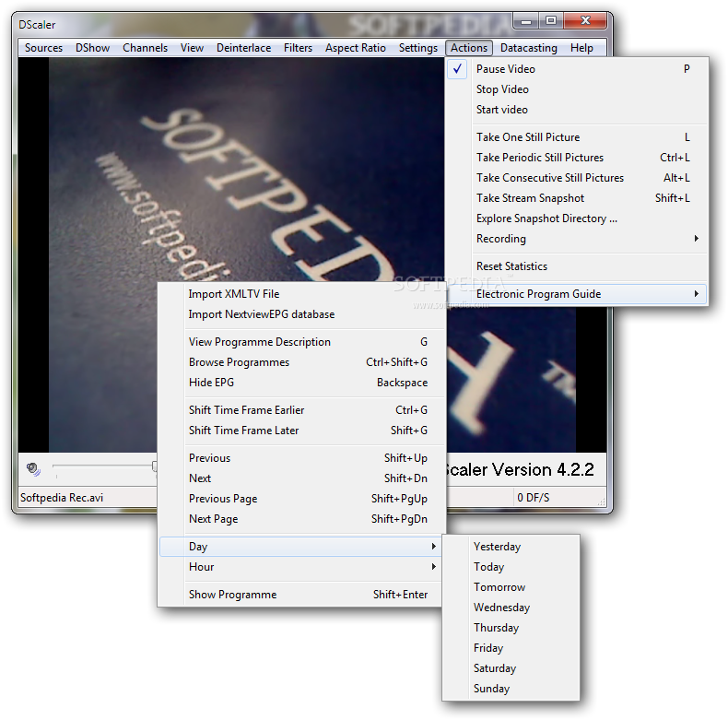The image size is (728, 720).
Task: Select Previous in EPG menu
Action: pyautogui.click(x=300, y=458)
